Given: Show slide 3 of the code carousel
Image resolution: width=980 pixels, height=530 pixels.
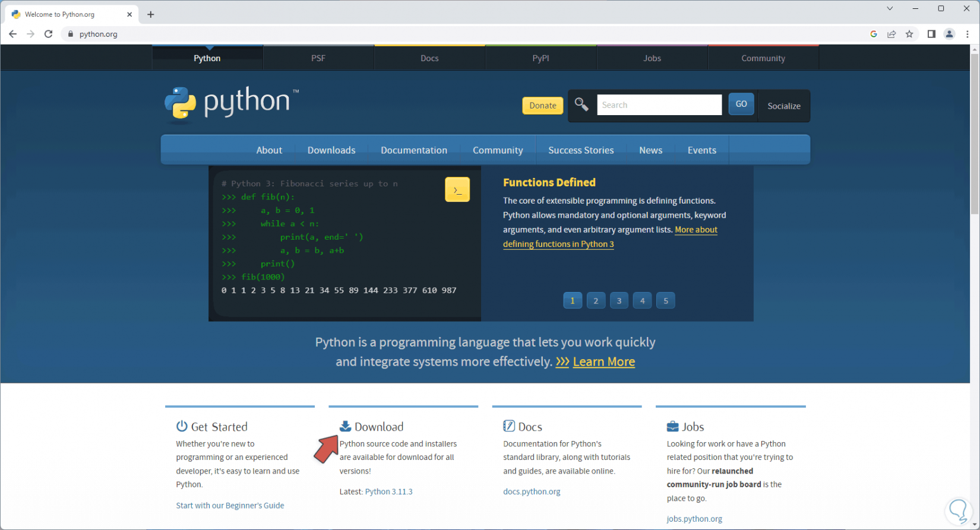Looking at the screenshot, I should point(619,300).
